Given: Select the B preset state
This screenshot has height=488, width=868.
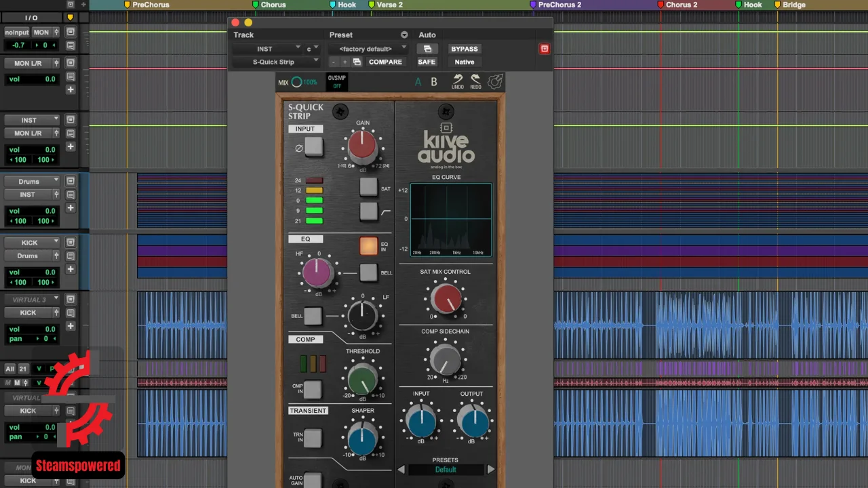Looking at the screenshot, I should click(434, 82).
